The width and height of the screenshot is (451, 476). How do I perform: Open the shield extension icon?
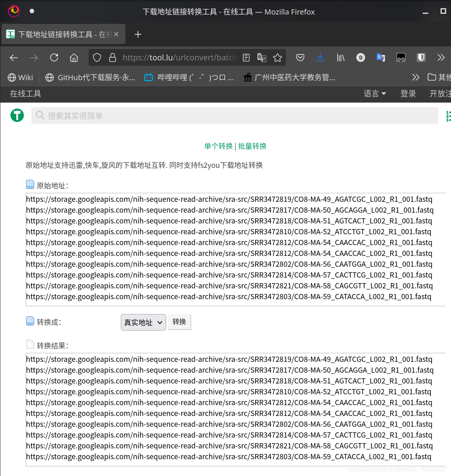pyautogui.click(x=421, y=57)
